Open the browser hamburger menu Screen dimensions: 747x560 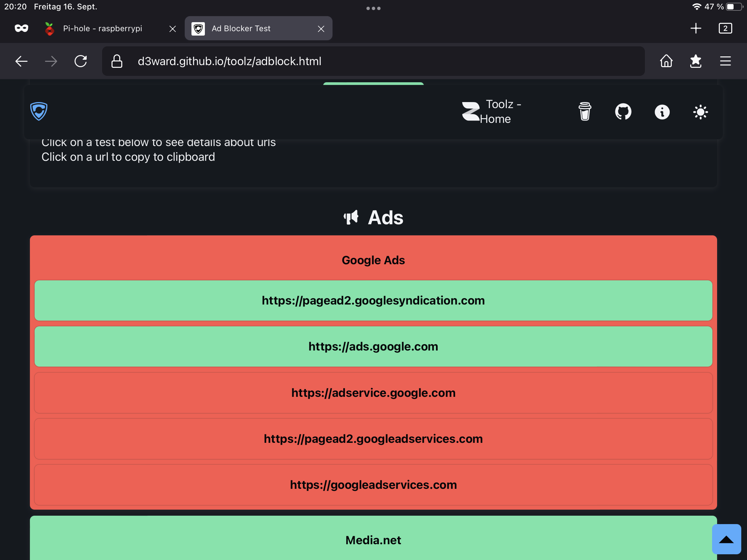725,61
